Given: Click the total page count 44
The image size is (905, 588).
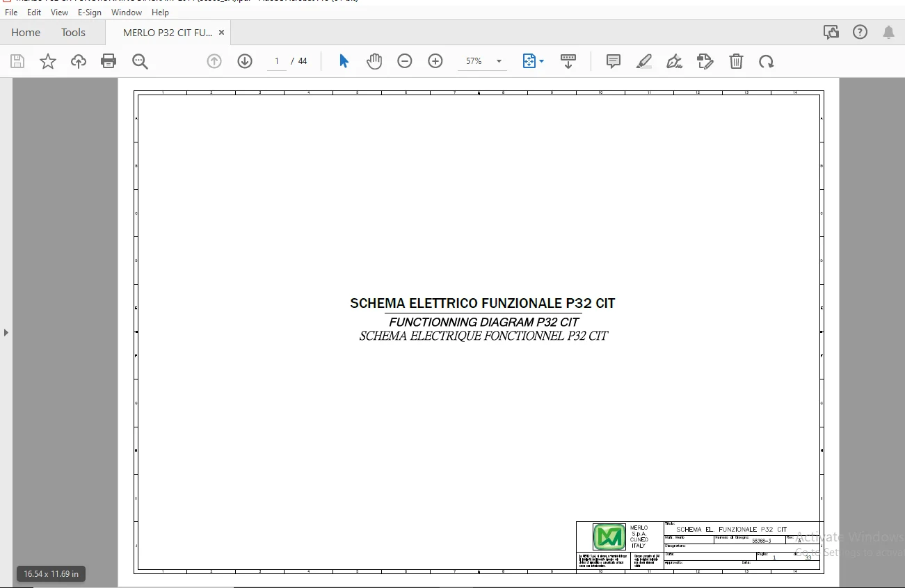Looking at the screenshot, I should pyautogui.click(x=303, y=61).
